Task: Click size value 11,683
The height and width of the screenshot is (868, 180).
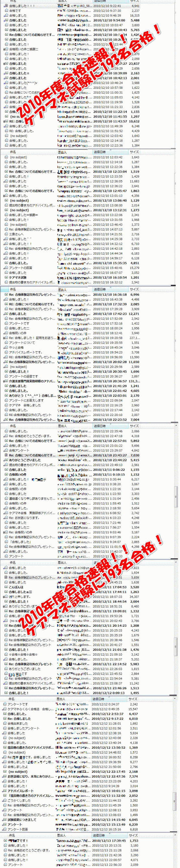Action: [x=135, y=181]
